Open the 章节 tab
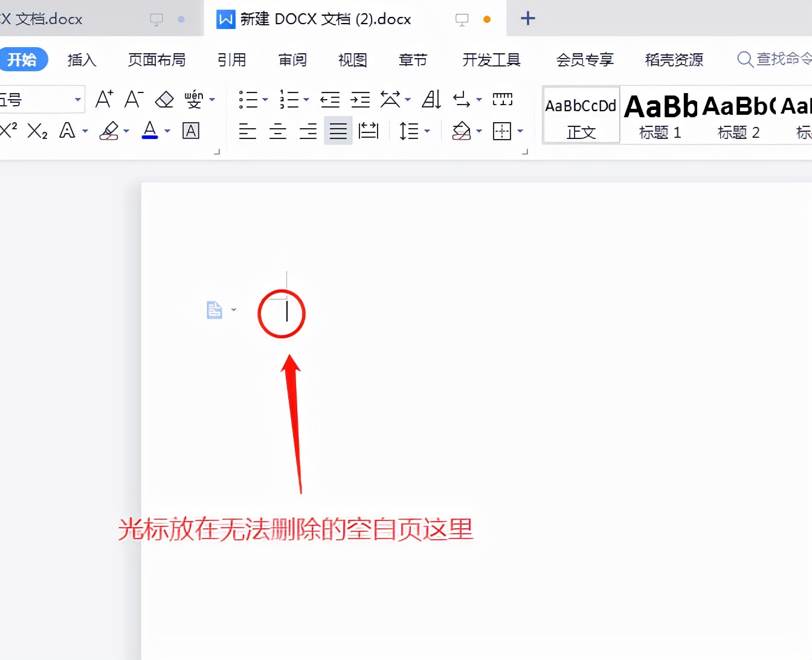The width and height of the screenshot is (812, 660). click(413, 60)
